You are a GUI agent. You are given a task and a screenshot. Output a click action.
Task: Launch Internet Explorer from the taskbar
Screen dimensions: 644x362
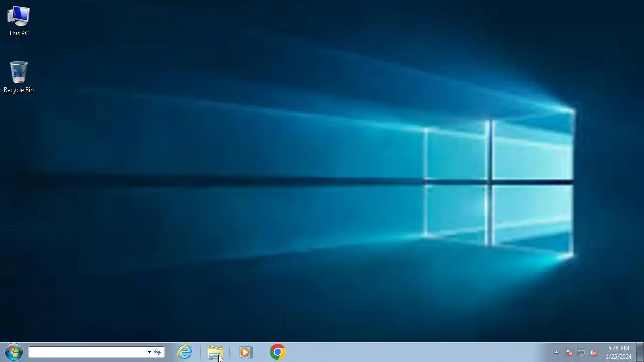[185, 352]
